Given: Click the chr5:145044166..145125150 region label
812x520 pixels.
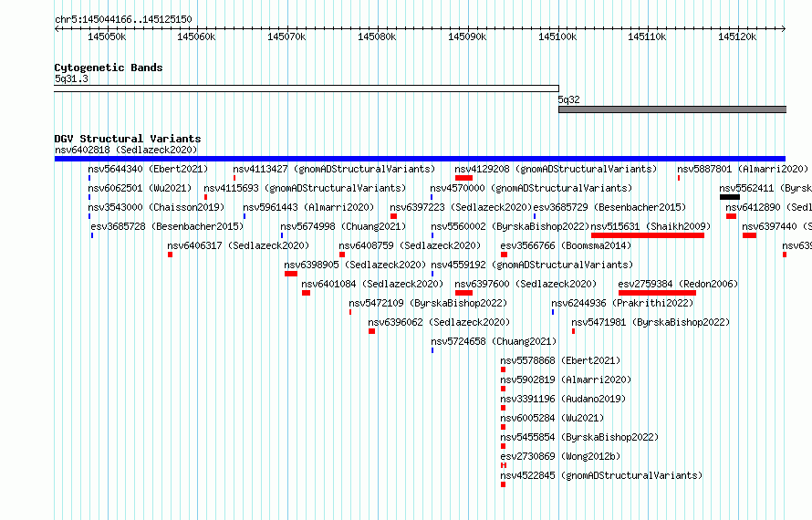Looking at the screenshot, I should click(x=123, y=19).
